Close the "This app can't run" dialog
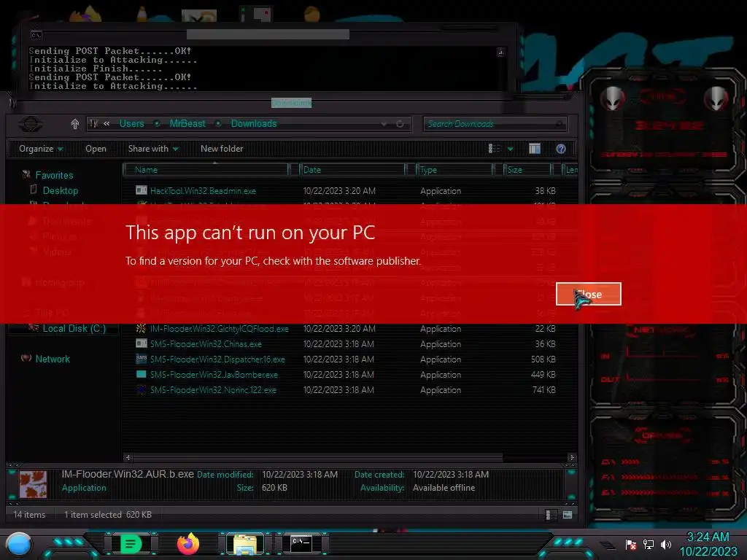The image size is (747, 560). click(589, 294)
